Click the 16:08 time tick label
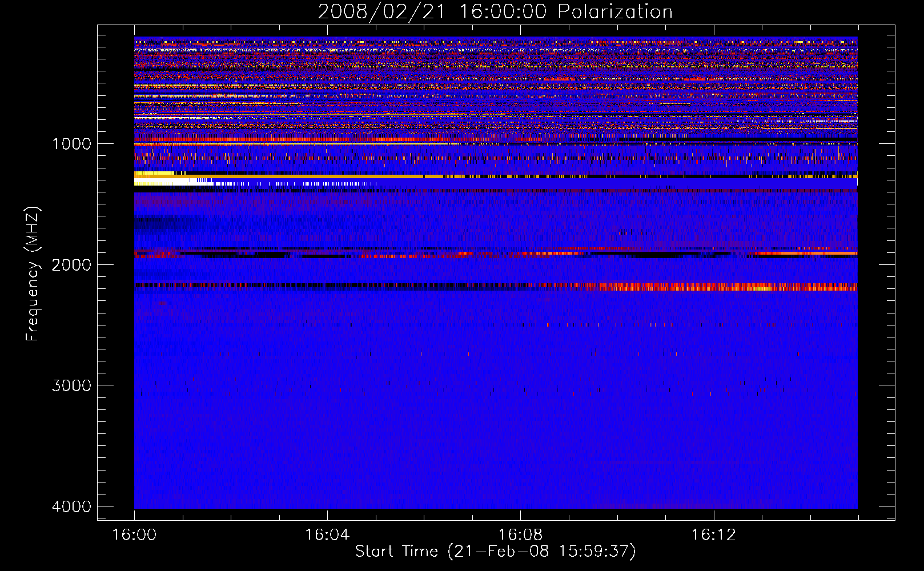 click(x=520, y=535)
